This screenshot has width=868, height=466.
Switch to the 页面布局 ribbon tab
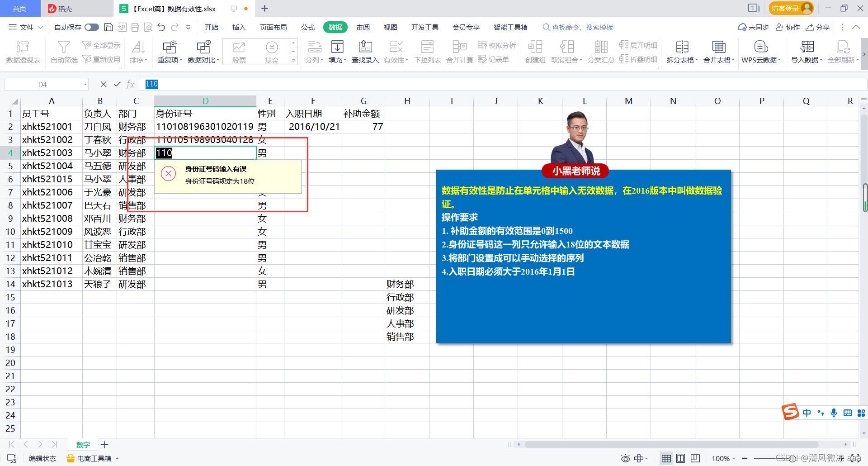273,27
